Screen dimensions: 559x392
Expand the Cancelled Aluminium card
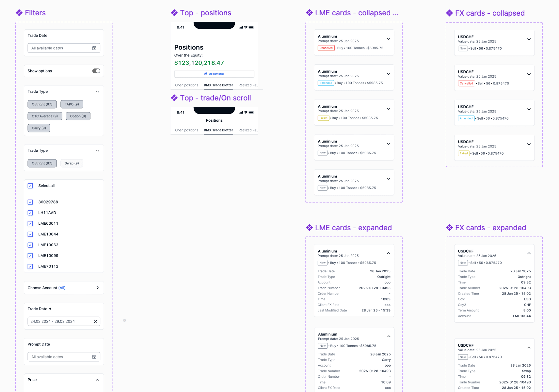coord(389,39)
